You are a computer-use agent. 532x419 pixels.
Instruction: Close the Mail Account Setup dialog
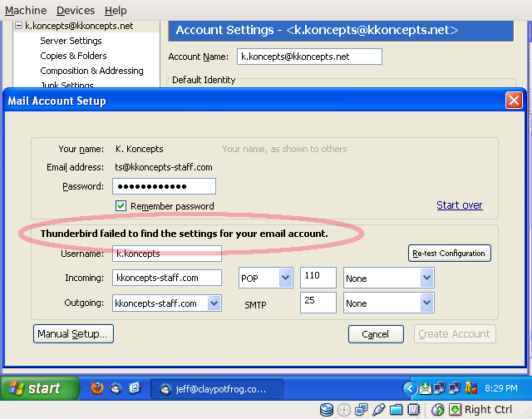pos(514,101)
